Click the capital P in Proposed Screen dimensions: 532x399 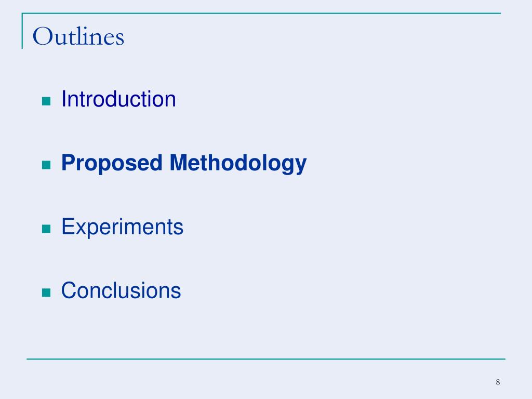(69, 162)
